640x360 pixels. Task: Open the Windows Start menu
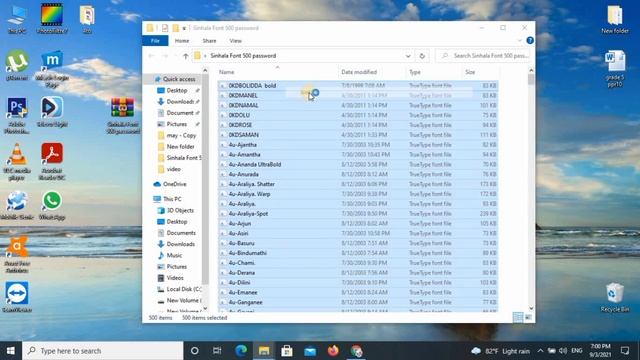pyautogui.click(x=11, y=351)
